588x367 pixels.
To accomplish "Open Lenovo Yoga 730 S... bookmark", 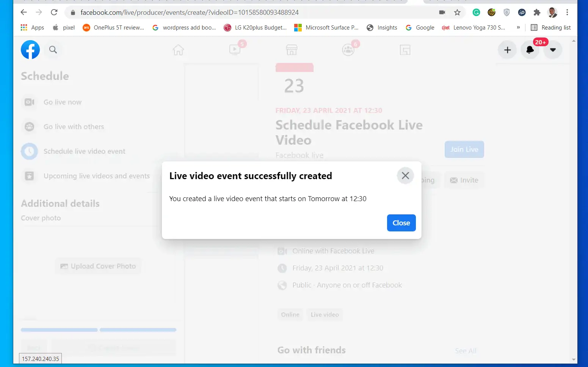I will pyautogui.click(x=474, y=28).
